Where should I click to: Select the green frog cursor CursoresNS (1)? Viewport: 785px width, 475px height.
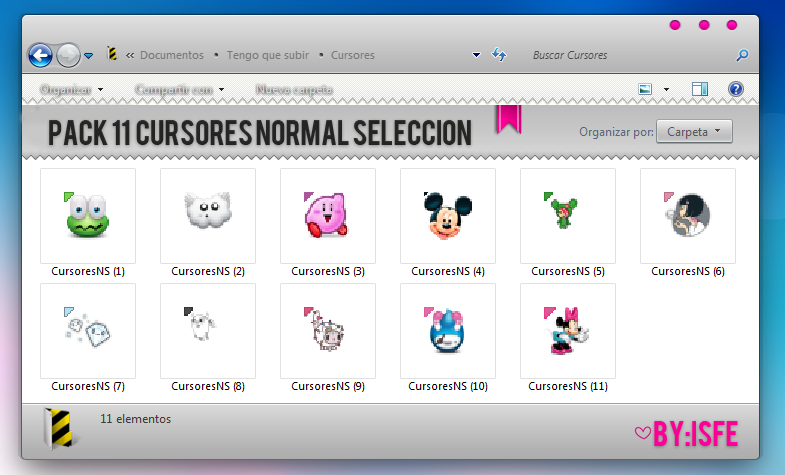(88, 216)
